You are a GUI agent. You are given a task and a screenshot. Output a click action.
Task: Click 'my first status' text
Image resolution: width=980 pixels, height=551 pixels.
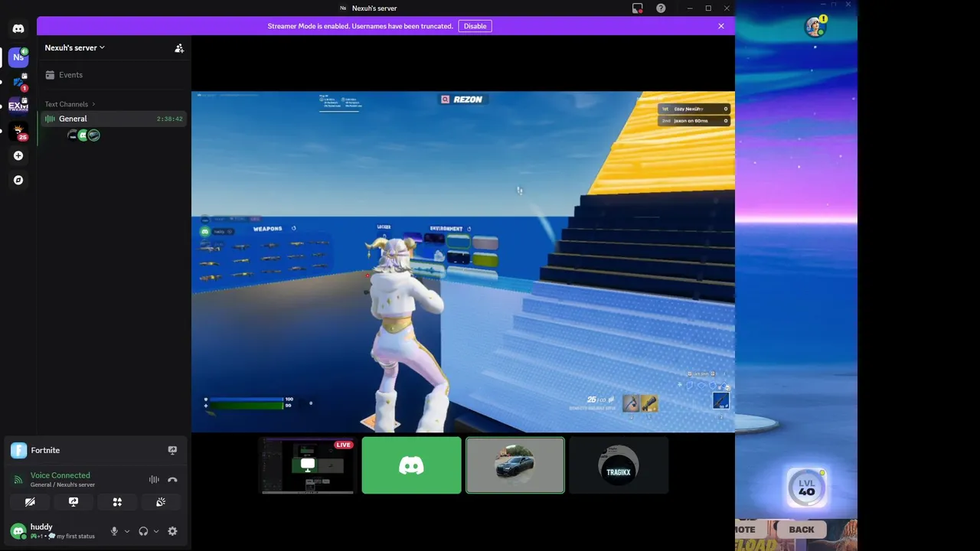pyautogui.click(x=76, y=536)
